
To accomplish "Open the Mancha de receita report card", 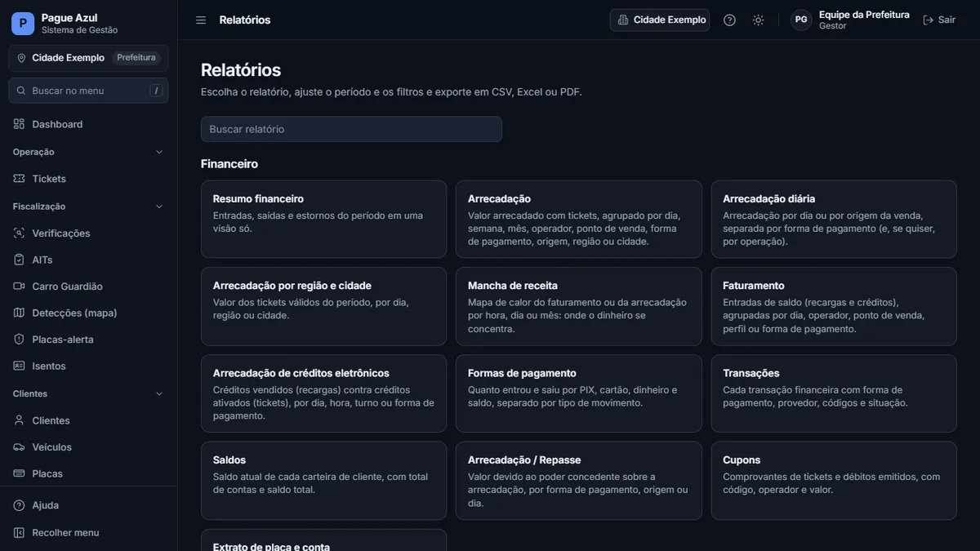I will coord(579,306).
